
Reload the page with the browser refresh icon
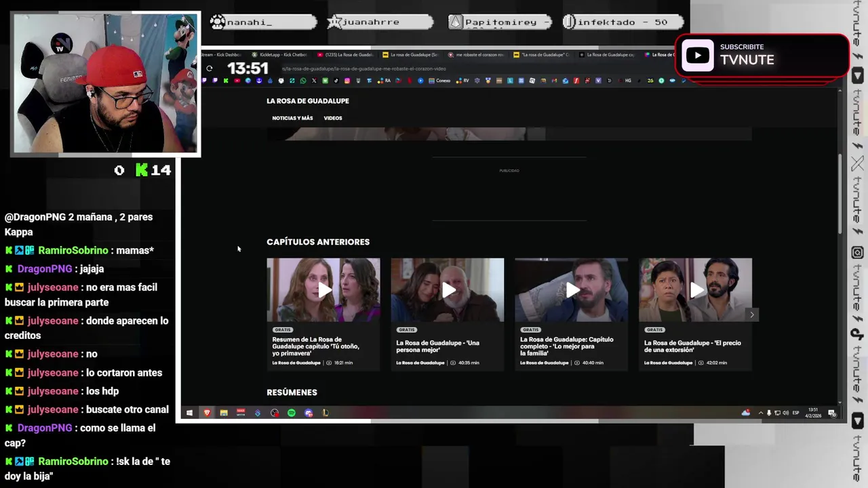pyautogui.click(x=210, y=68)
